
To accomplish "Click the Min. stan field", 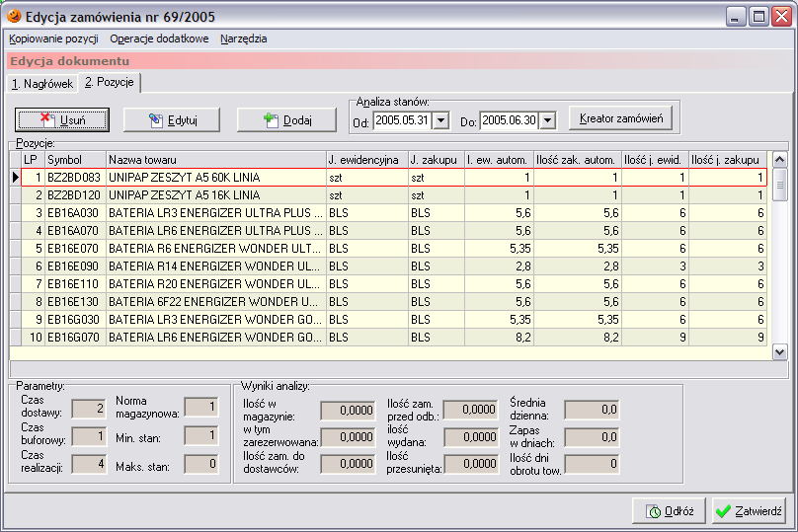I will click(201, 435).
